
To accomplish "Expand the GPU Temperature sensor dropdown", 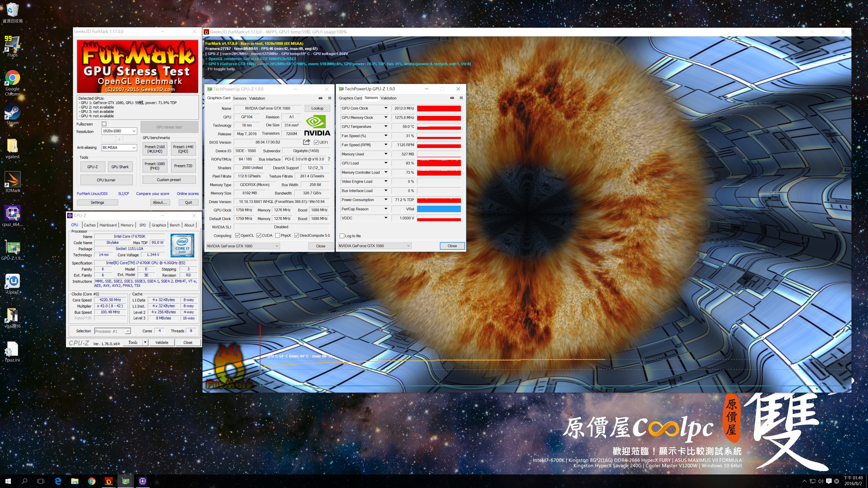I will 386,126.
